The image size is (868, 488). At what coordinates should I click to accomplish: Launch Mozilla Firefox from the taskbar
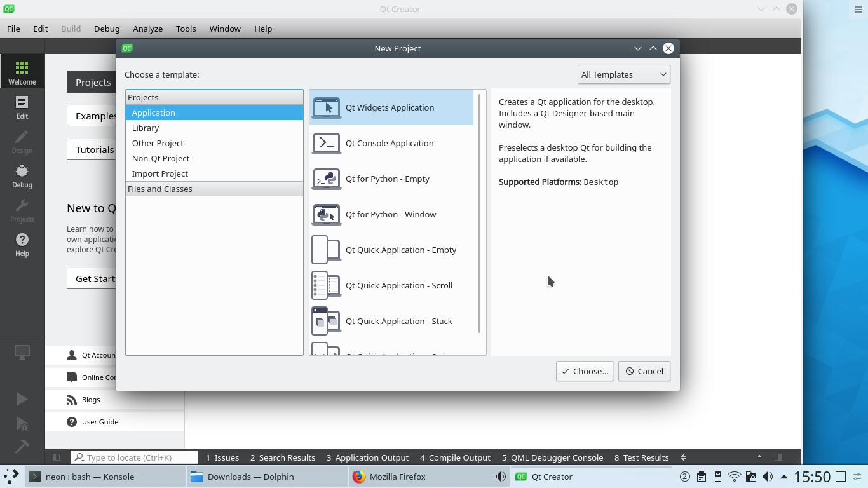(398, 477)
